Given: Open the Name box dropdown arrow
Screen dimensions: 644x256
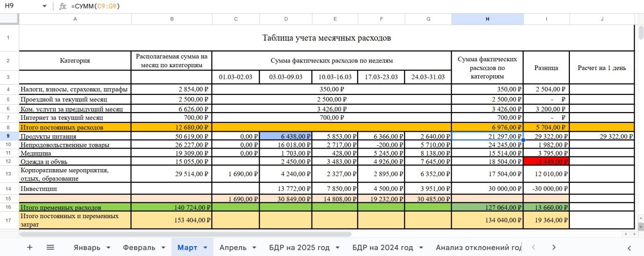Looking at the screenshot, I should (x=44, y=7).
